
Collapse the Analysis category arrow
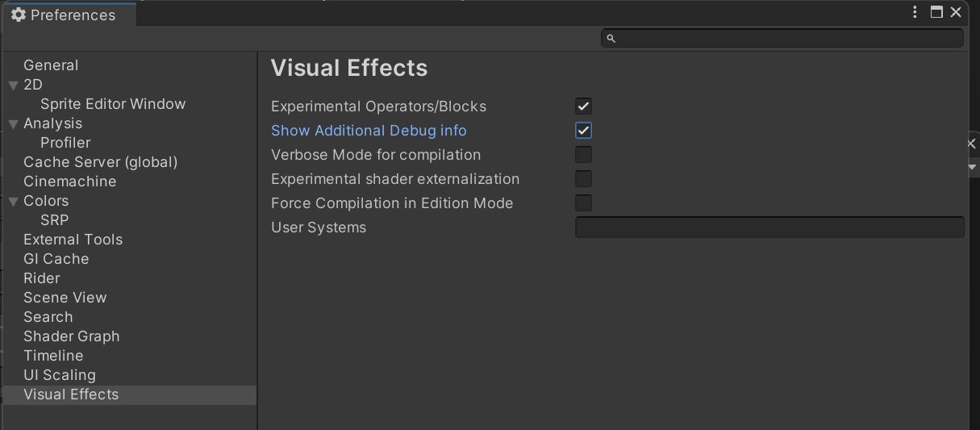point(13,124)
